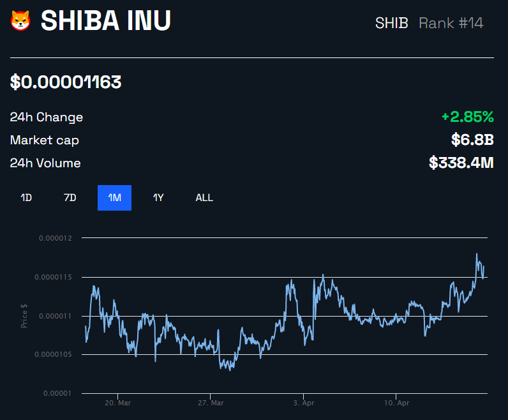Click the 20. Mar date on x-axis
Viewport: 508px width, 420px height.
(117, 403)
